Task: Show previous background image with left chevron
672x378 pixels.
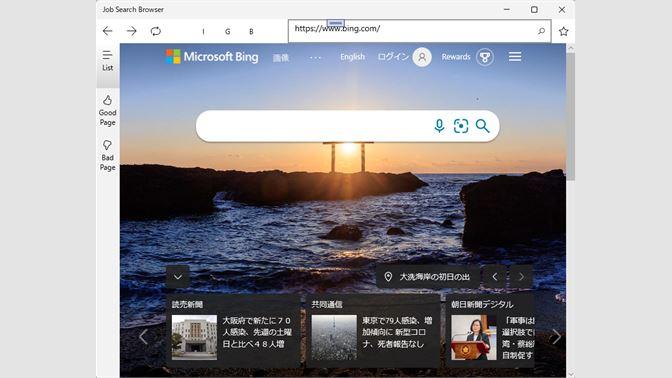Action: coord(495,277)
